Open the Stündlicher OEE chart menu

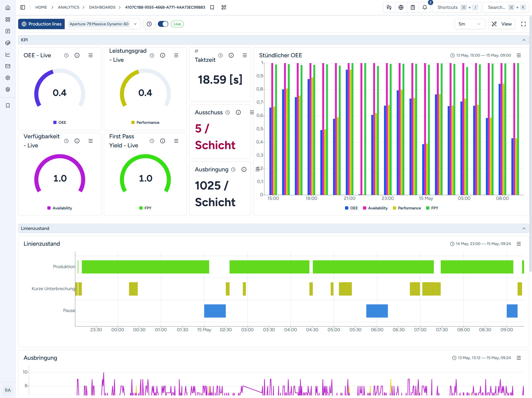pos(519,56)
